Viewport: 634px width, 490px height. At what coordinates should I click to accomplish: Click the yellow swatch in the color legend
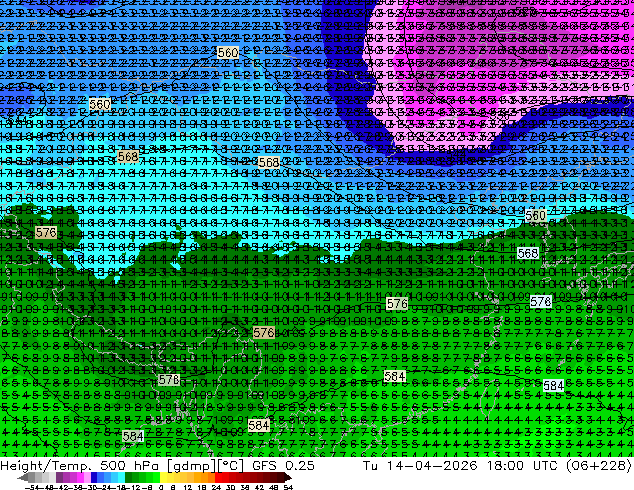[x=163, y=478]
